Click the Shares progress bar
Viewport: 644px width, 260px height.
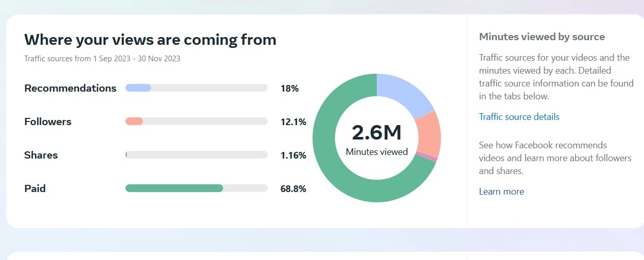(196, 155)
